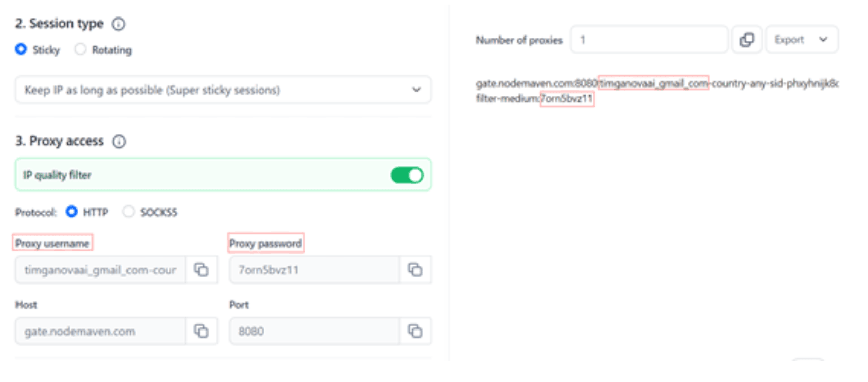868x382 pixels.
Task: Click the Port input field
Action: tap(314, 331)
